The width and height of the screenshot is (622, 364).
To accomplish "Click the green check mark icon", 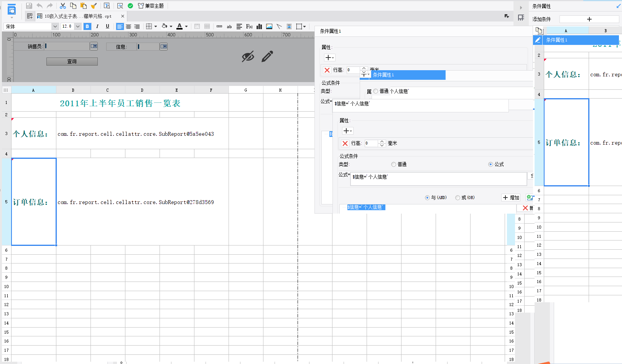I will (x=130, y=6).
